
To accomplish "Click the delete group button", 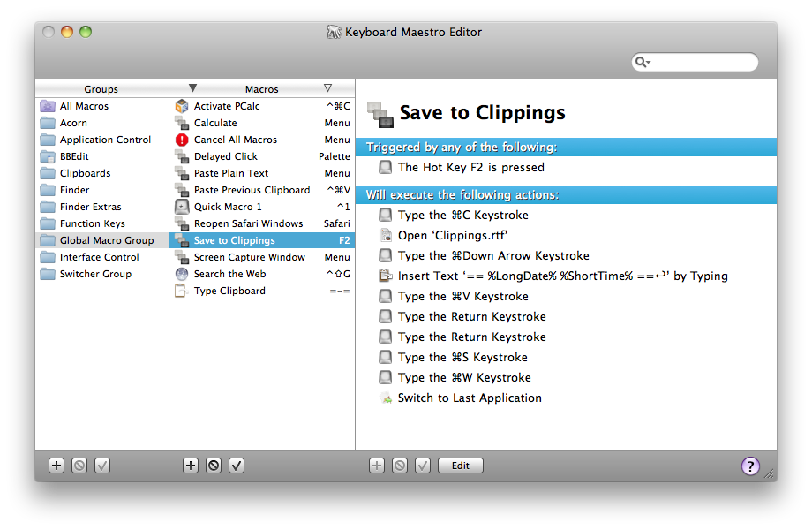I will [79, 466].
